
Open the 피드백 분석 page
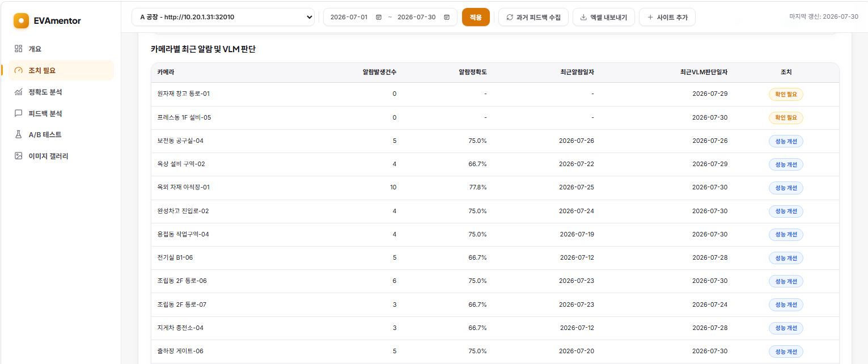[x=61, y=113]
